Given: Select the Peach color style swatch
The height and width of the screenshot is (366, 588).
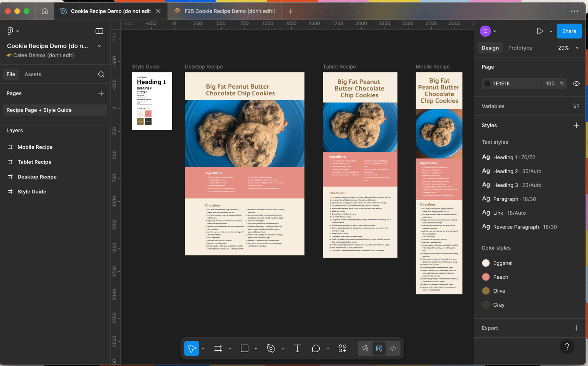Looking at the screenshot, I should pos(486,277).
